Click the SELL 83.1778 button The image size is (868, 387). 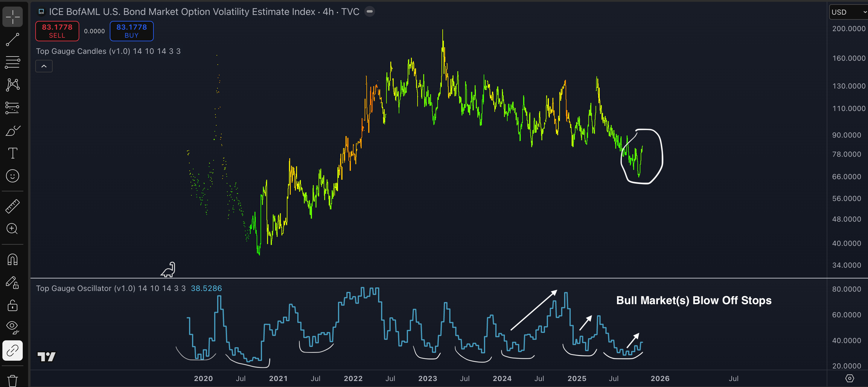tap(57, 31)
